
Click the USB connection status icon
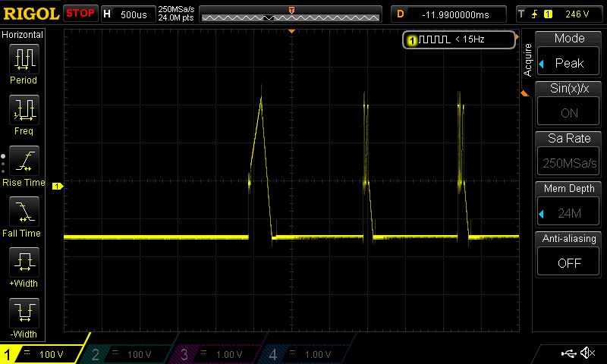(568, 353)
